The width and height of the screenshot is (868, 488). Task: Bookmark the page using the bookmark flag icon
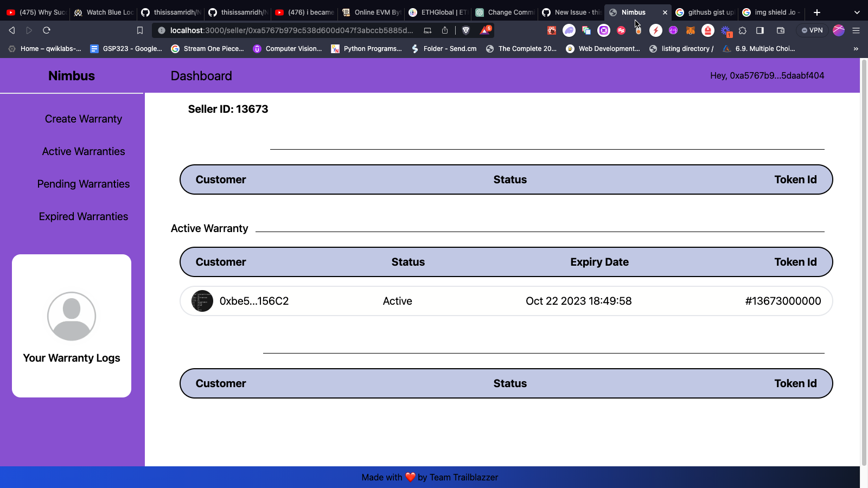140,30
